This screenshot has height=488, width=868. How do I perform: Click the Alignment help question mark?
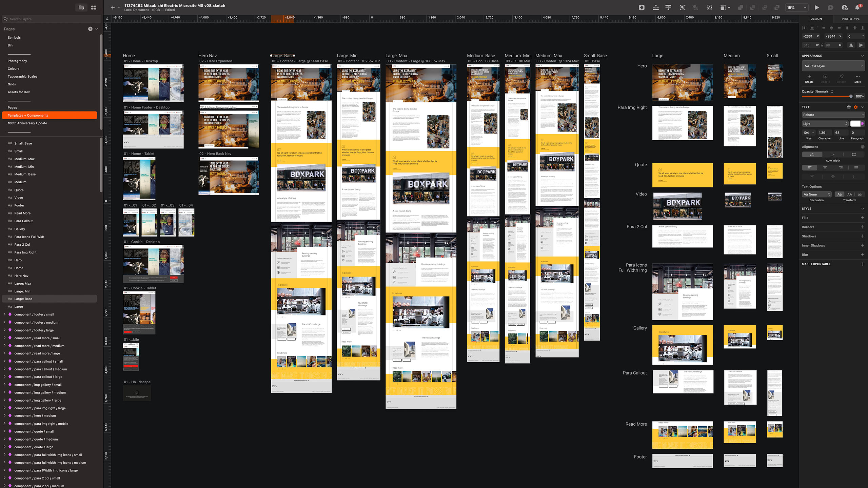pyautogui.click(x=863, y=147)
